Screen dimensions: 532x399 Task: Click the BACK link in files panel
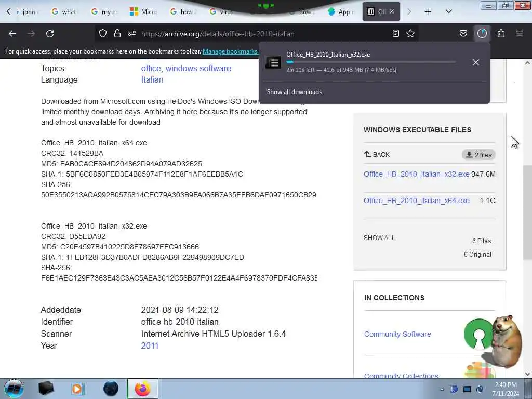pyautogui.click(x=377, y=154)
